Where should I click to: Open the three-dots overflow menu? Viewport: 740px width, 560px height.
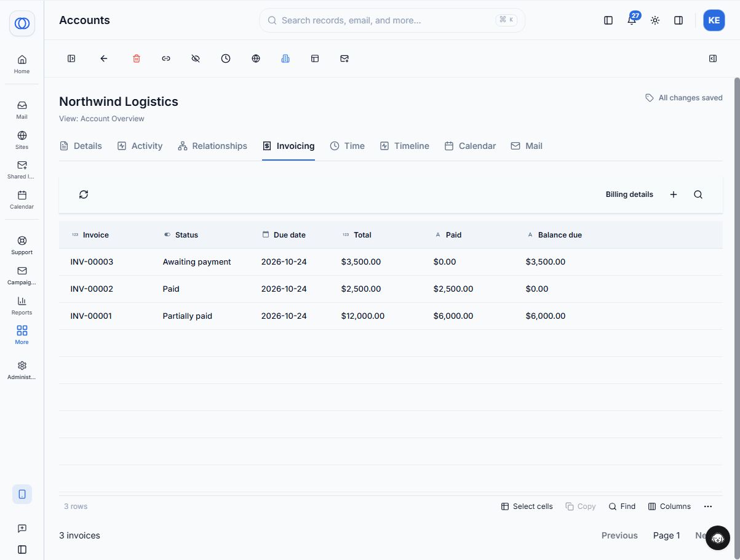coord(708,506)
